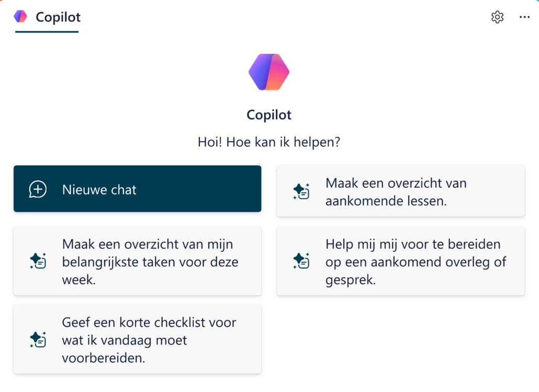Click the sparkle icon on the aankomende lessen card
The image size is (539, 392).
[301, 191]
